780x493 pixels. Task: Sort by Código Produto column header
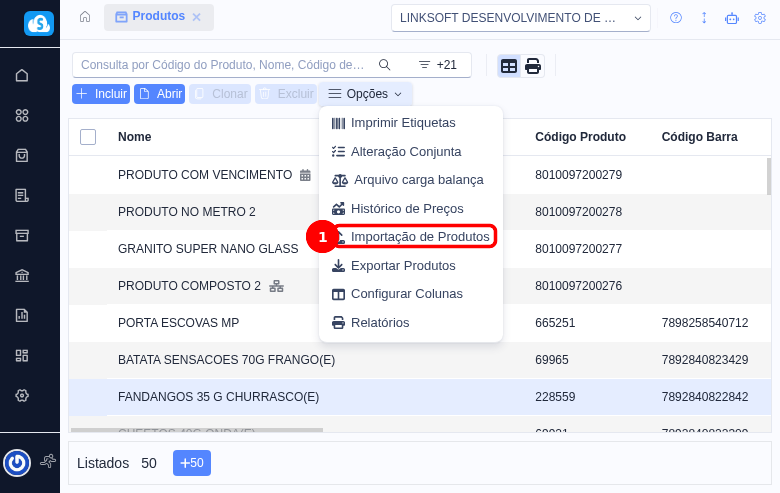pyautogui.click(x=581, y=137)
